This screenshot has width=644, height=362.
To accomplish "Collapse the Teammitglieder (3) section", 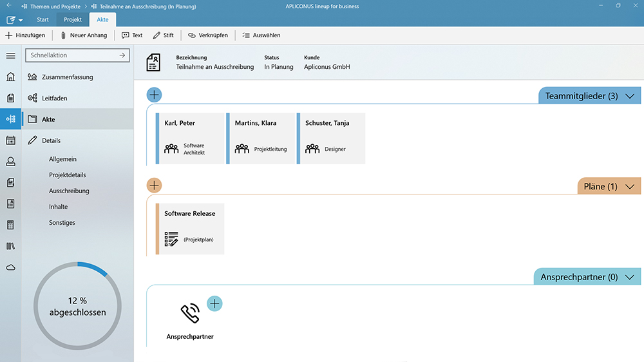I will (630, 96).
